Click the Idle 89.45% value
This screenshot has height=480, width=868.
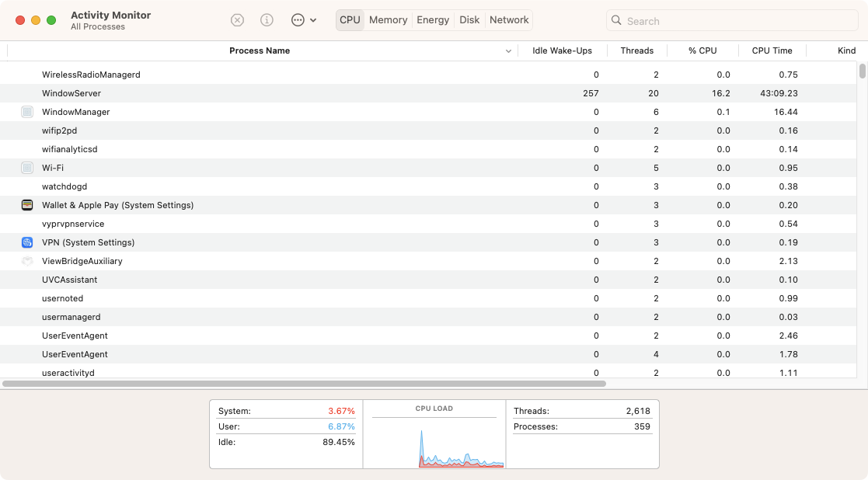click(339, 442)
